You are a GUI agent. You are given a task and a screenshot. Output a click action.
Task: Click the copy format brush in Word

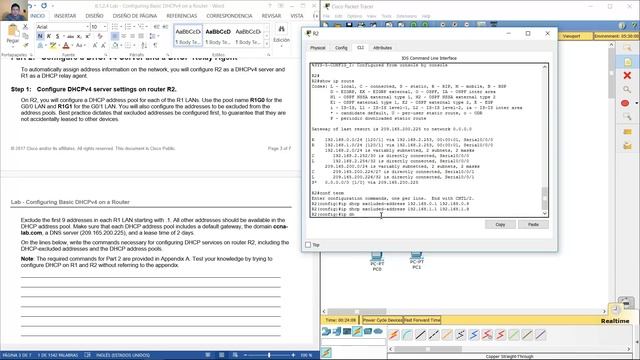(x=25, y=45)
